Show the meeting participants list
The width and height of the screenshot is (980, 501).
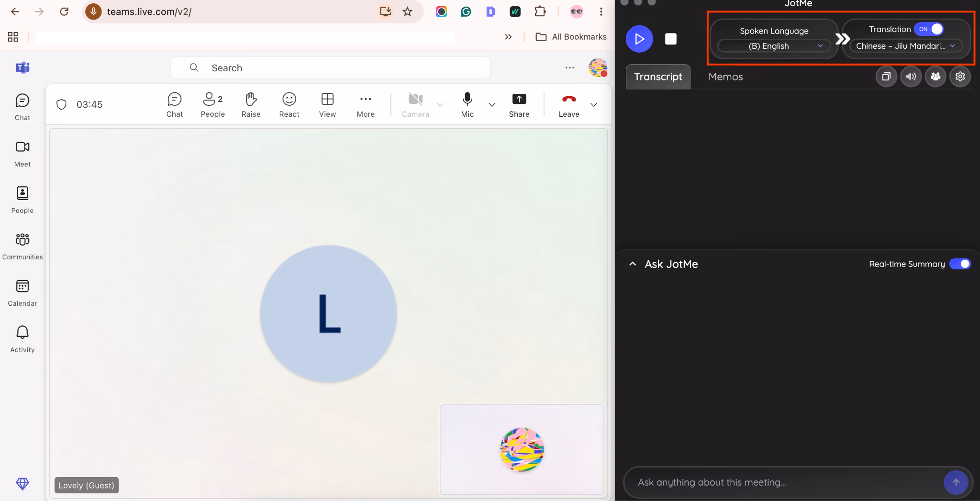tap(212, 105)
